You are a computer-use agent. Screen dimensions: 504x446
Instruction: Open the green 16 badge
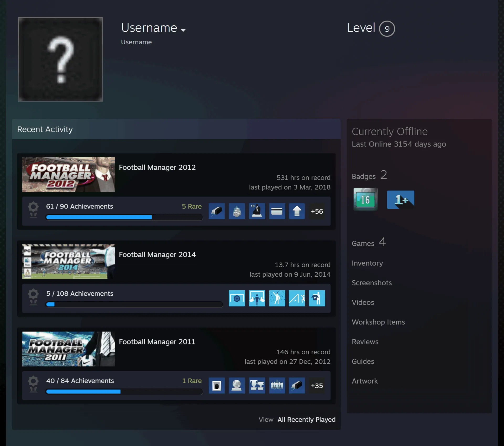click(365, 199)
